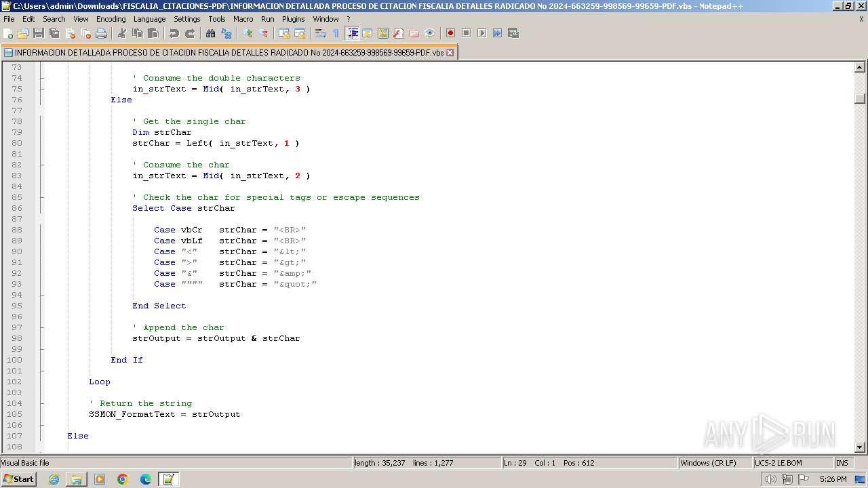
Task: Click the 'Ln : 29 Col : 1' status field
Action: click(x=589, y=463)
